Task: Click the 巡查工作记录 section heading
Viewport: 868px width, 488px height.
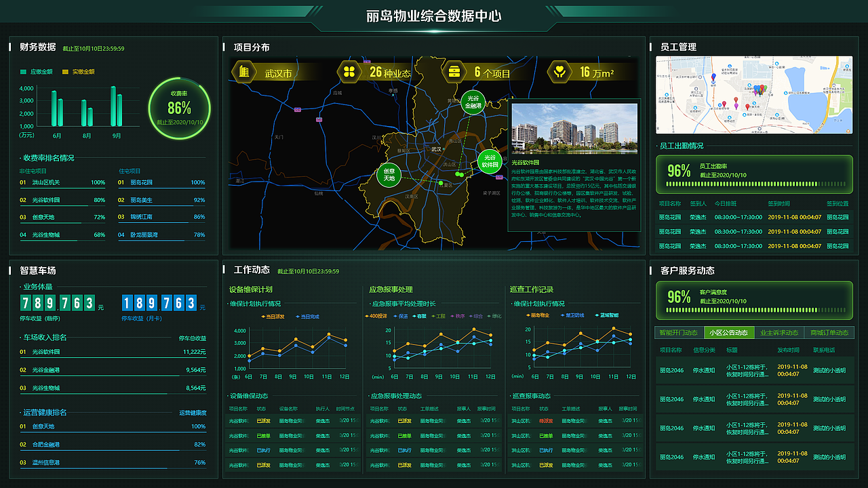Action: click(x=532, y=289)
